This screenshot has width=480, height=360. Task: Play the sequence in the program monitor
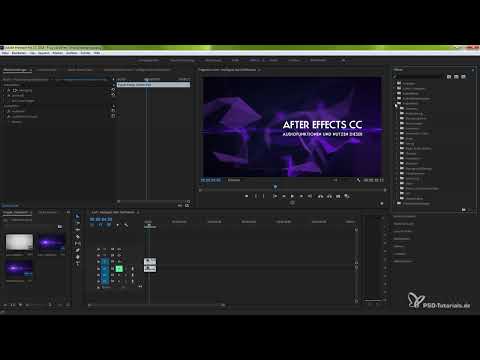(x=292, y=196)
